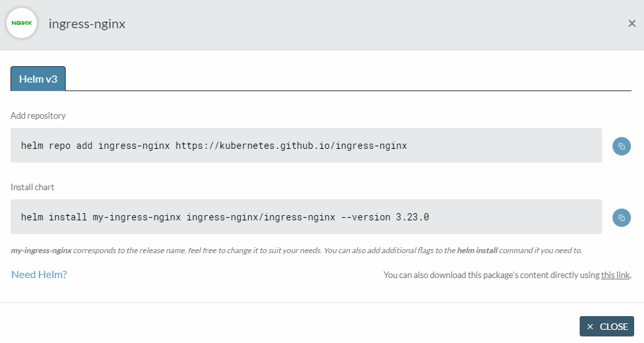Click bold my-ingress-nginx in the note
The width and height of the screenshot is (644, 343).
41,251
